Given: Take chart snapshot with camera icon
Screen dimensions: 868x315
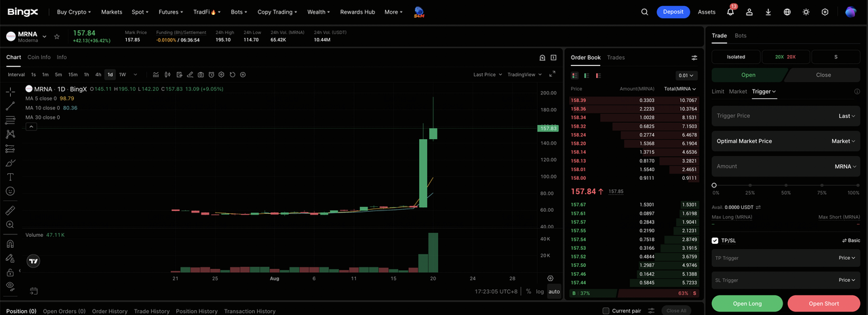Looking at the screenshot, I should coord(201,75).
